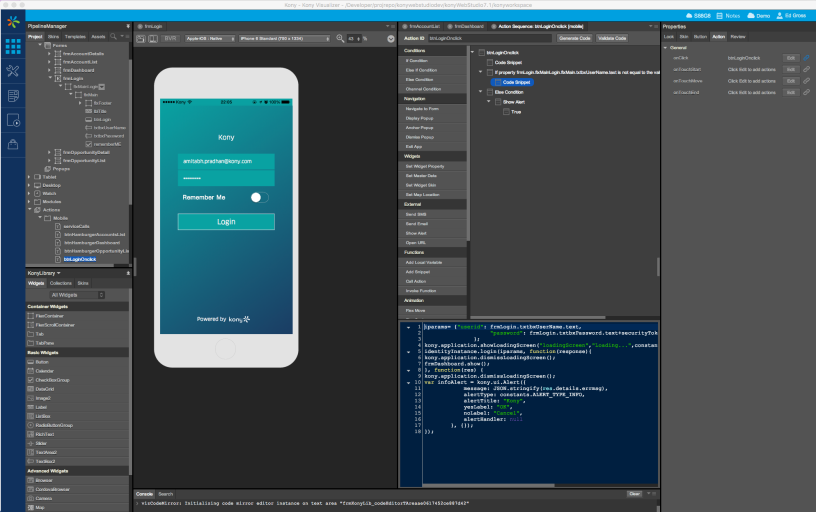
Task: Click the project panel search magnifier
Action: pos(113,36)
